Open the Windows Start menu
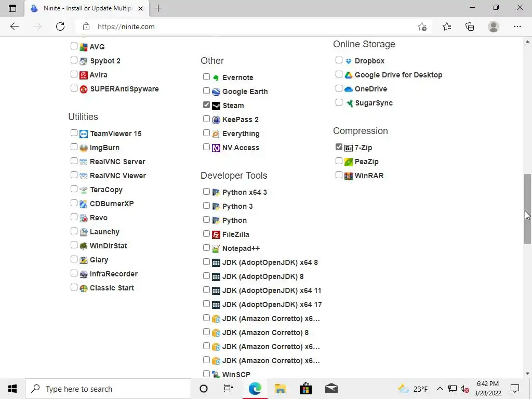Screen dimensions: 532x399 12,389
